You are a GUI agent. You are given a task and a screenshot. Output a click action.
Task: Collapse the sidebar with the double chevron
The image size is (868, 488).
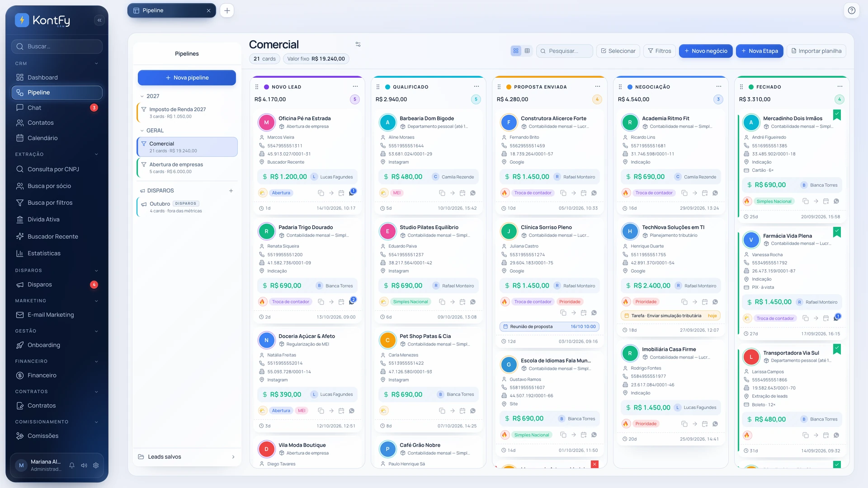tap(99, 20)
